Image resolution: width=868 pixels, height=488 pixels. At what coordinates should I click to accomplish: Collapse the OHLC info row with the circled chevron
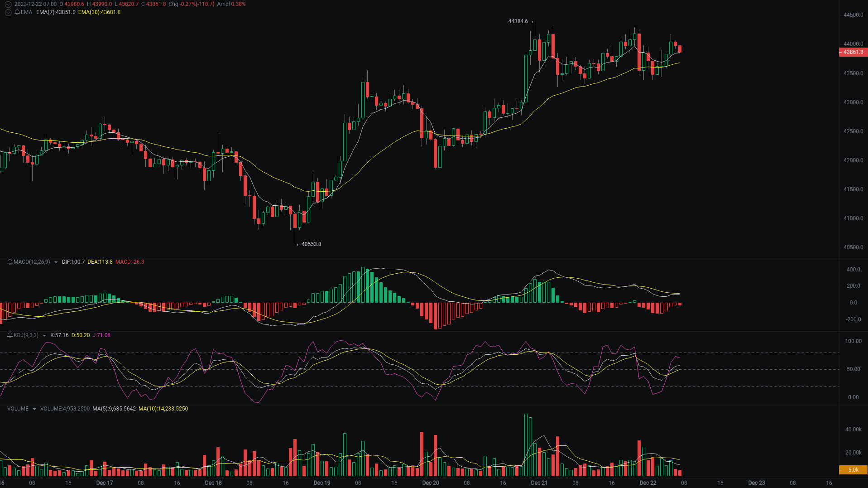point(8,4)
